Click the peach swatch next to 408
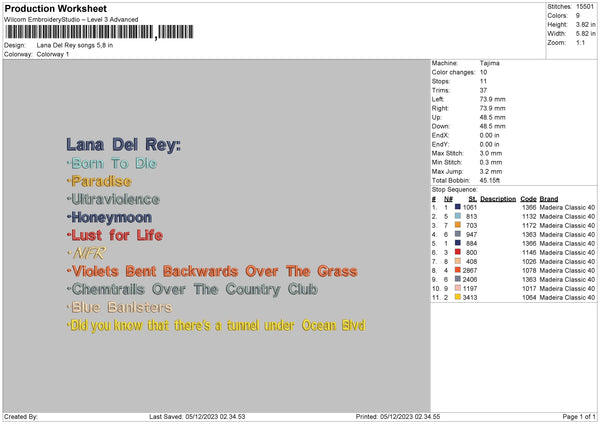This screenshot has width=600, height=424. [458, 261]
